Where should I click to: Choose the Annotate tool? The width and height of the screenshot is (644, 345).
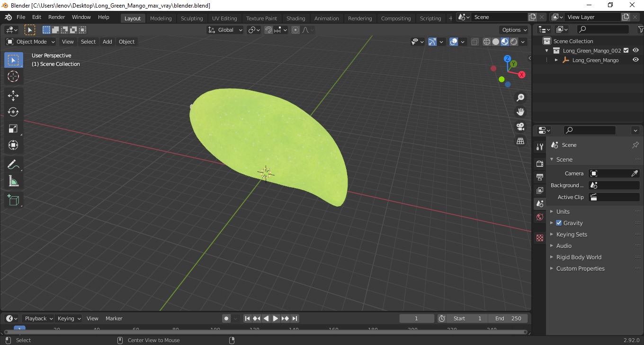click(x=13, y=164)
